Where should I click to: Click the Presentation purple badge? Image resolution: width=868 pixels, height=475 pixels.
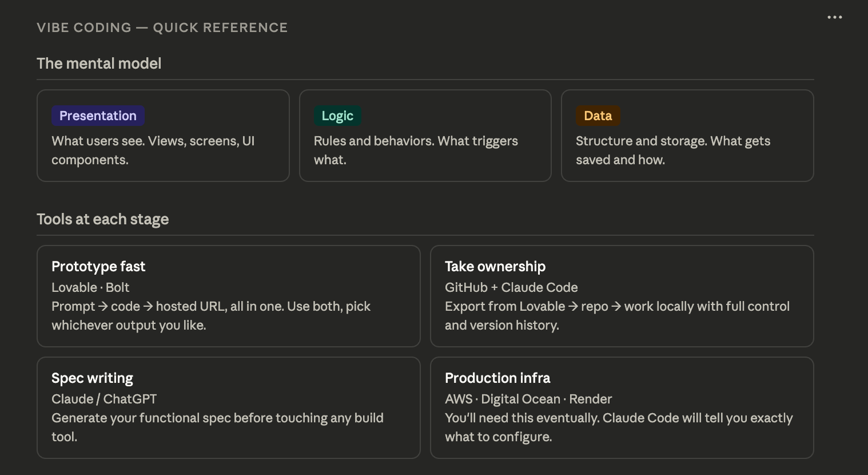pos(98,116)
